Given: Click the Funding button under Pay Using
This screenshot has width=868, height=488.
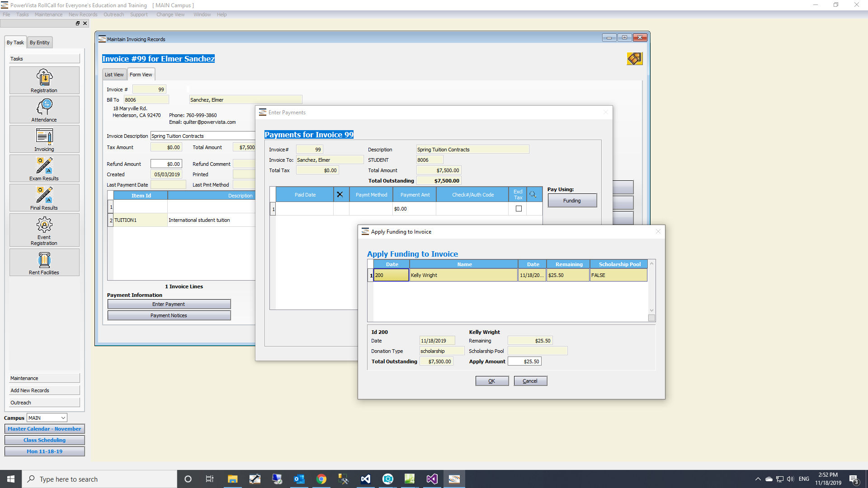Looking at the screenshot, I should pos(572,201).
